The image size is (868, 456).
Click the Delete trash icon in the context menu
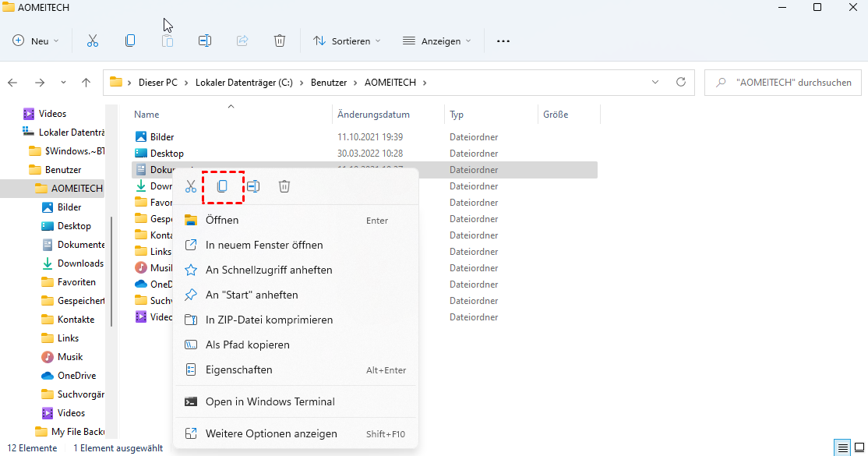point(284,187)
